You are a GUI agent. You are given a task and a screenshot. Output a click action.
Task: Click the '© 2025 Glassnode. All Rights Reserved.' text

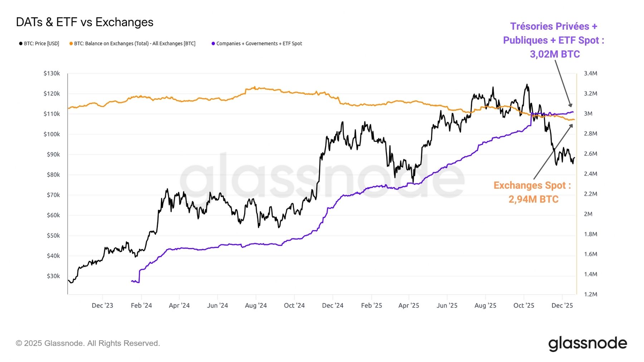coord(88,343)
